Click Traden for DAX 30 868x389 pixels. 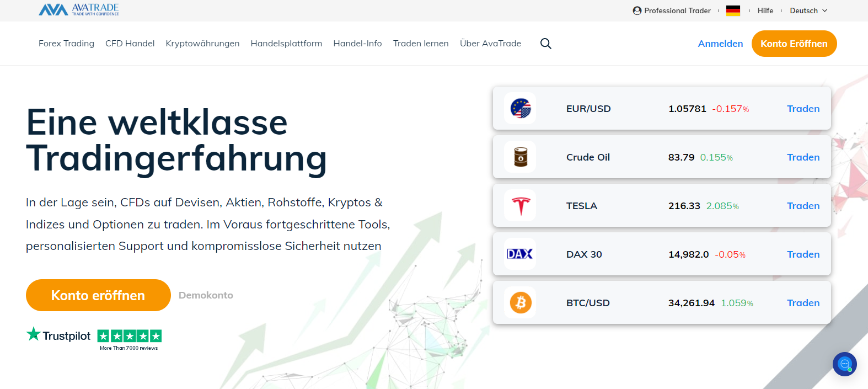[803, 254]
